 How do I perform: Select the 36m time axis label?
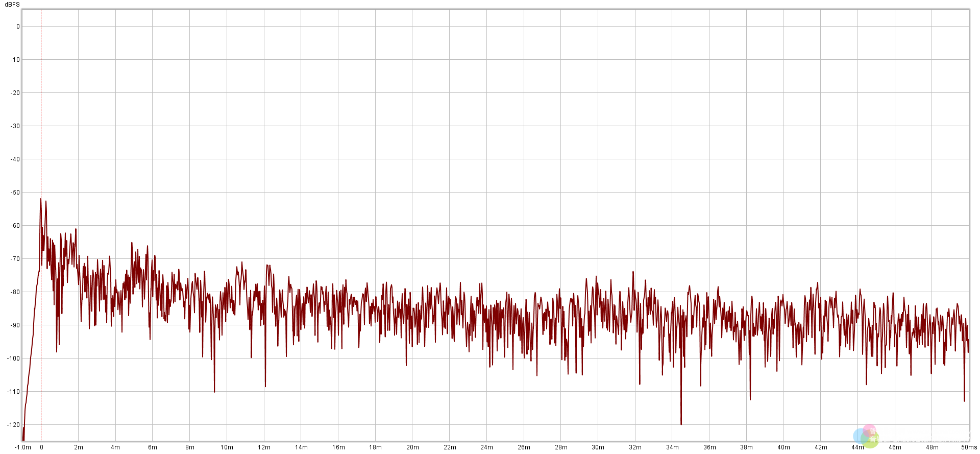tap(710, 447)
